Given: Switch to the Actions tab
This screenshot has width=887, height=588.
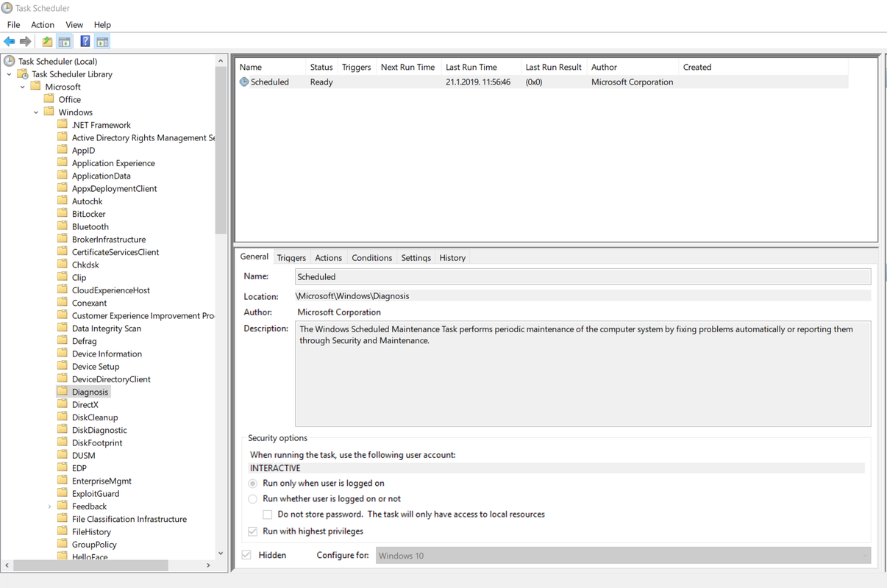Looking at the screenshot, I should [x=328, y=258].
